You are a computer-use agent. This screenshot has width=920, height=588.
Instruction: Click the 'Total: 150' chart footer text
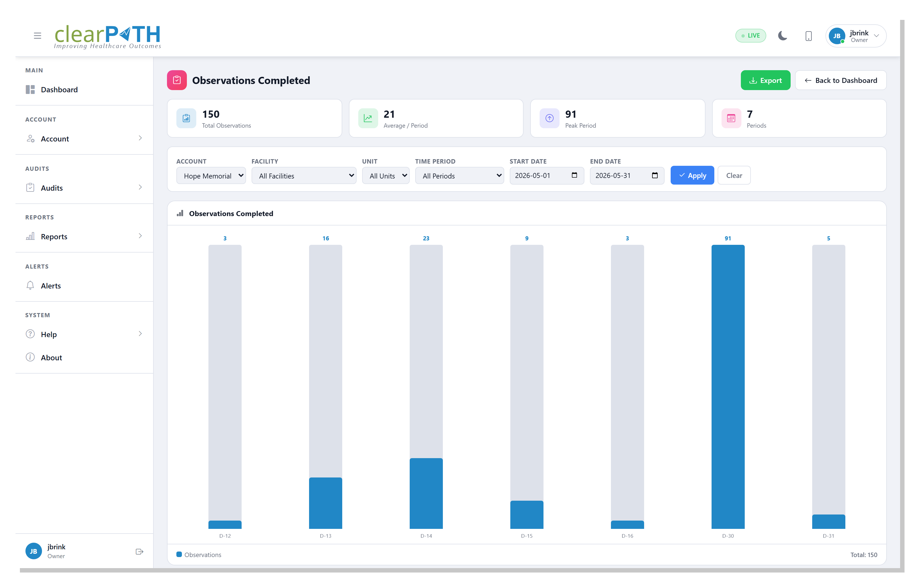[x=863, y=555]
